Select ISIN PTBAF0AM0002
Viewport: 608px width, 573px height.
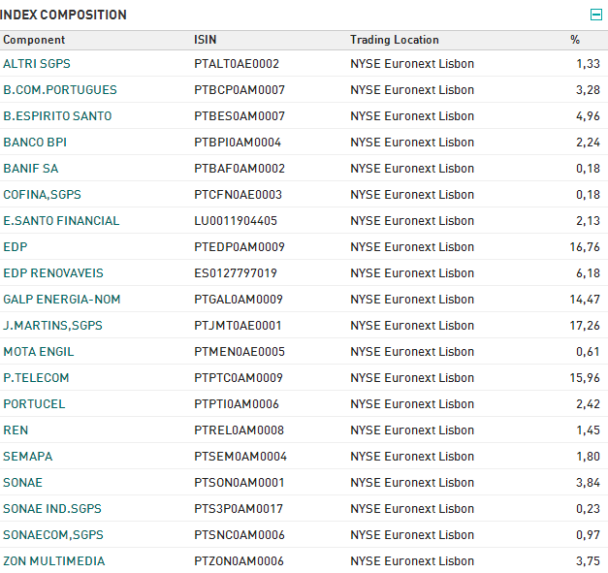point(240,168)
